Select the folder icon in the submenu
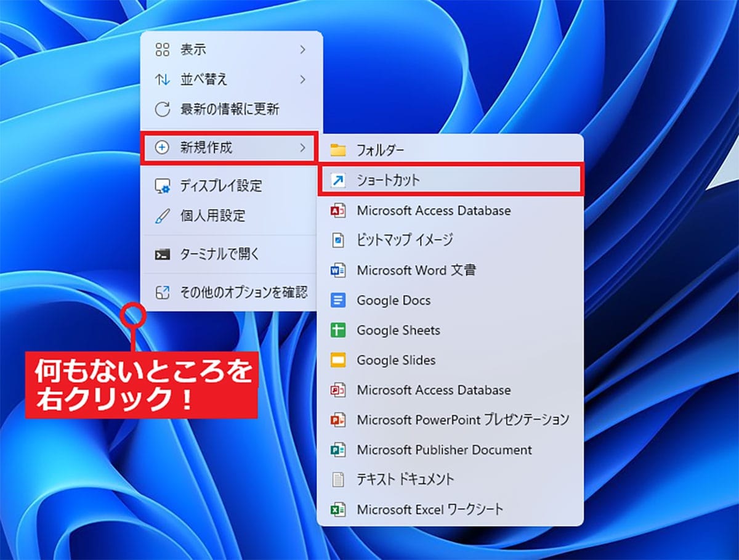The image size is (739, 560). [x=339, y=149]
